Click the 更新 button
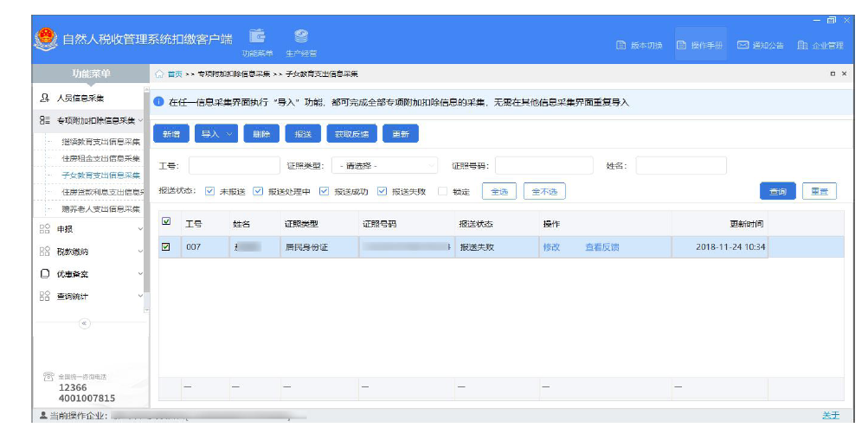This screenshot has height=434, width=868. 401,134
